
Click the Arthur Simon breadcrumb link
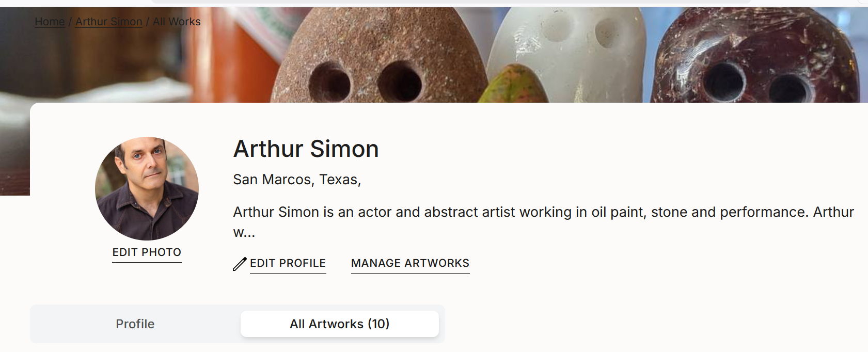[108, 22]
